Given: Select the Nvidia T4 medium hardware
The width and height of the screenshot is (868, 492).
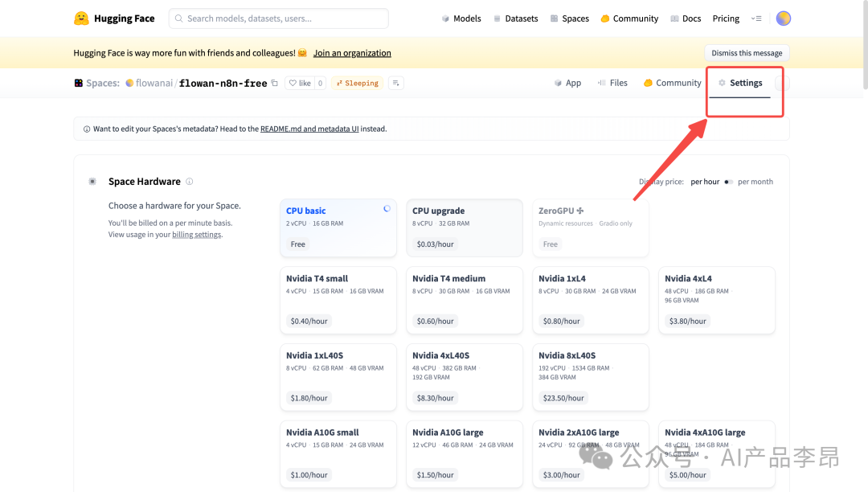Looking at the screenshot, I should [465, 300].
